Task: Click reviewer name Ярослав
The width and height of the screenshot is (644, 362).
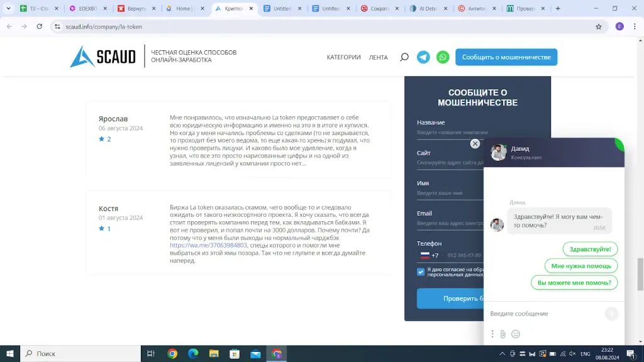Action: tap(113, 119)
